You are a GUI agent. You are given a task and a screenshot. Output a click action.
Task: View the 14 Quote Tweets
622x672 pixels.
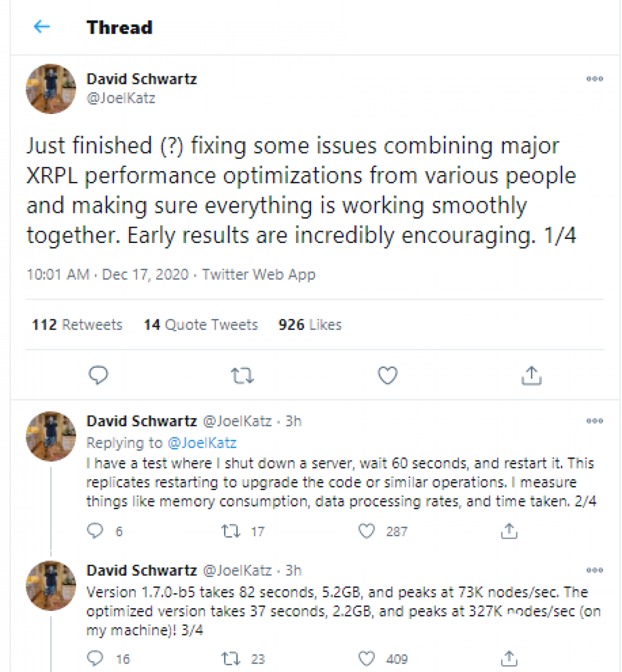(201, 325)
